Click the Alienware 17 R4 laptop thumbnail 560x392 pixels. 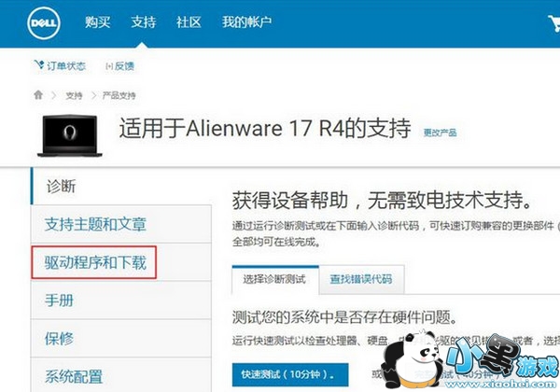pyautogui.click(x=70, y=135)
